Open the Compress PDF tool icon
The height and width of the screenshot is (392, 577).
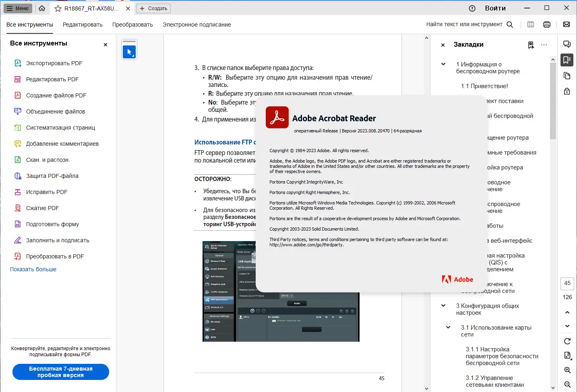[18, 208]
